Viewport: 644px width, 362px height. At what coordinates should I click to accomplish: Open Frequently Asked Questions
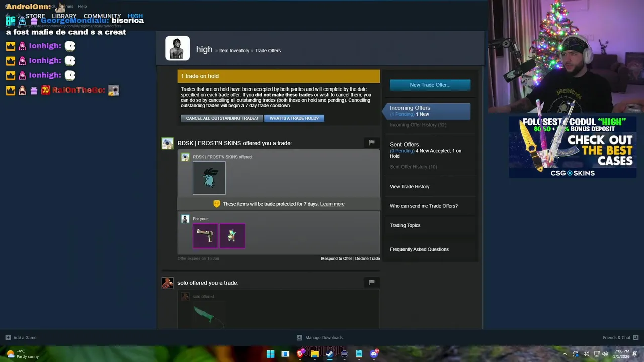coord(419,249)
